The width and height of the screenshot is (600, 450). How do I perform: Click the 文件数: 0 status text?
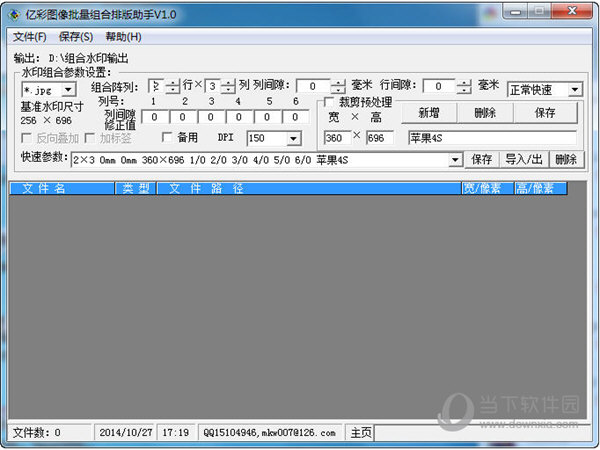37,433
